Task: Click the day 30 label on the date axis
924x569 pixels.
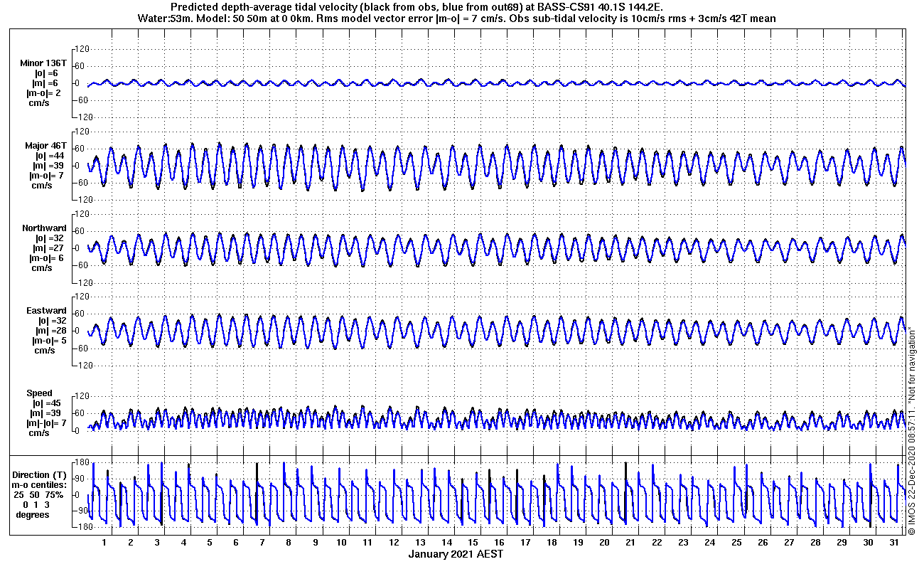Action: click(x=867, y=543)
